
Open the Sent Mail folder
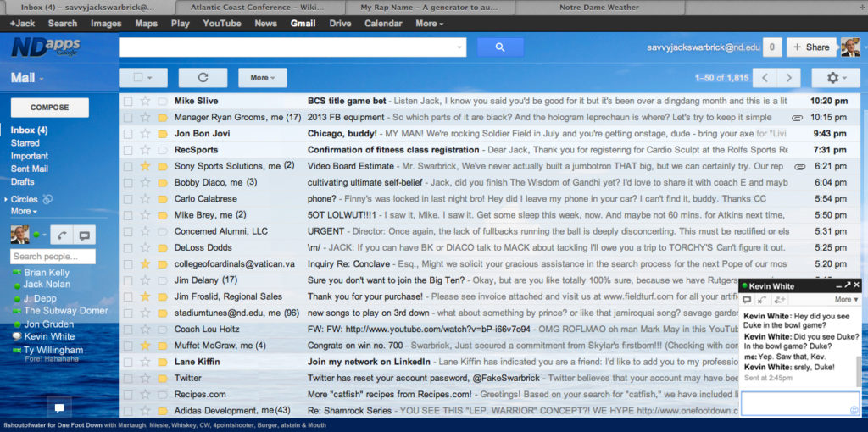coord(30,169)
